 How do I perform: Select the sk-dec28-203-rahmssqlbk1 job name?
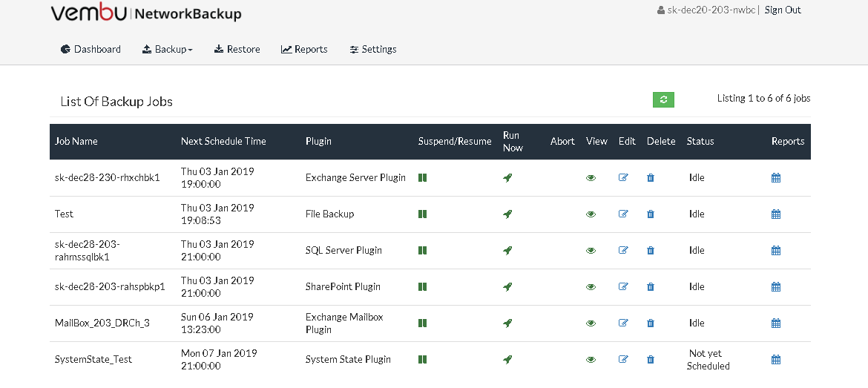[88, 250]
